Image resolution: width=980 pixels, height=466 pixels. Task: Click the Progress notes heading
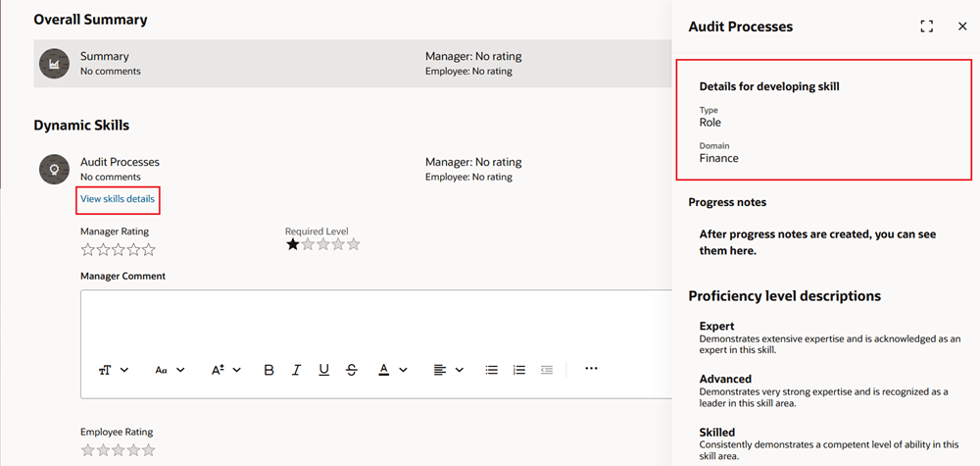click(727, 202)
